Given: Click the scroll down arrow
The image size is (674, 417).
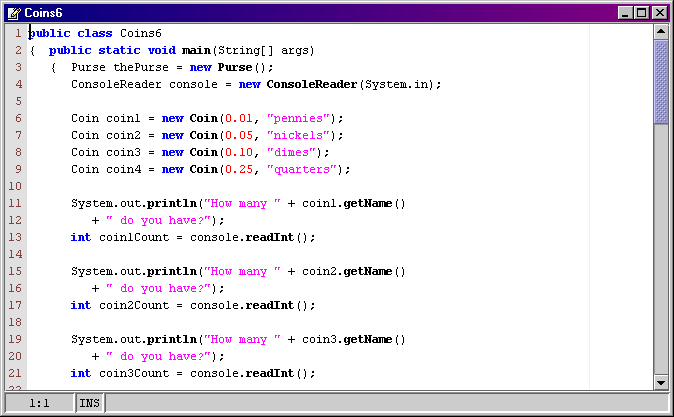Looking at the screenshot, I should pyautogui.click(x=661, y=382).
